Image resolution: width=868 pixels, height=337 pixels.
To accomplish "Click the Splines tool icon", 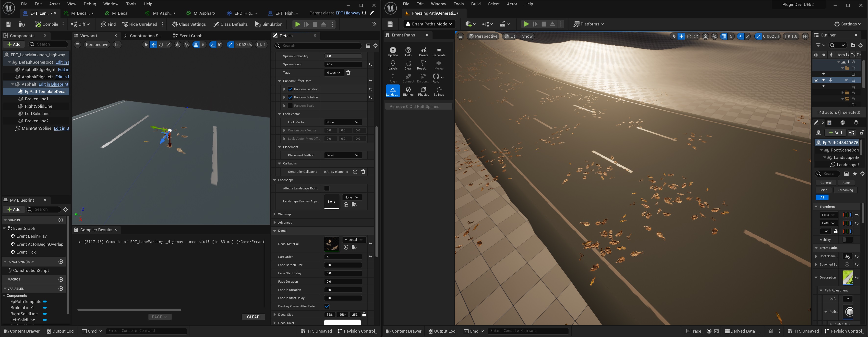I will pos(438,91).
